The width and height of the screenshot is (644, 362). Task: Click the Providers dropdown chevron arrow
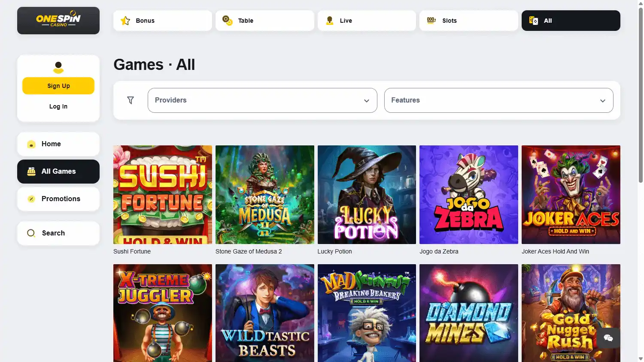[x=367, y=101]
